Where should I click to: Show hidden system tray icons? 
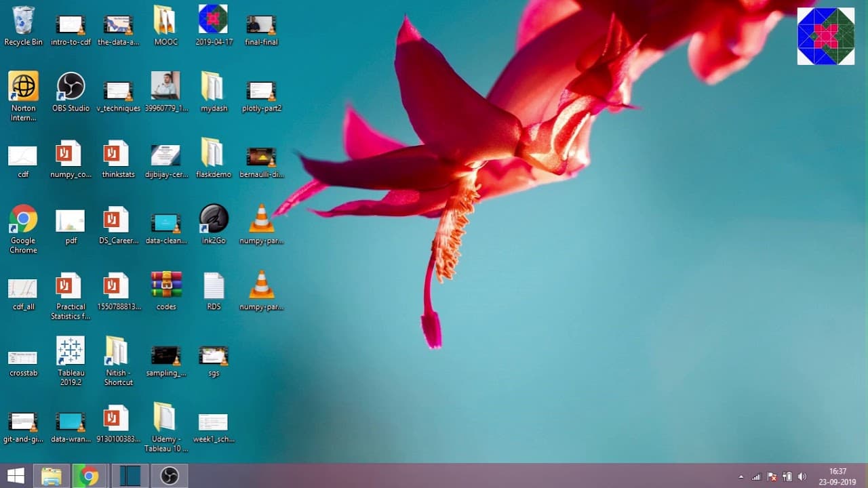click(741, 476)
